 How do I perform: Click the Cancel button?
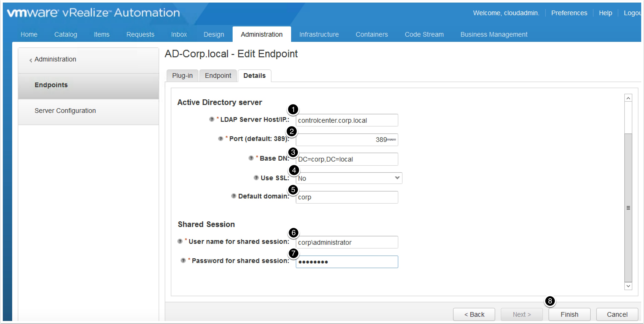pyautogui.click(x=617, y=314)
